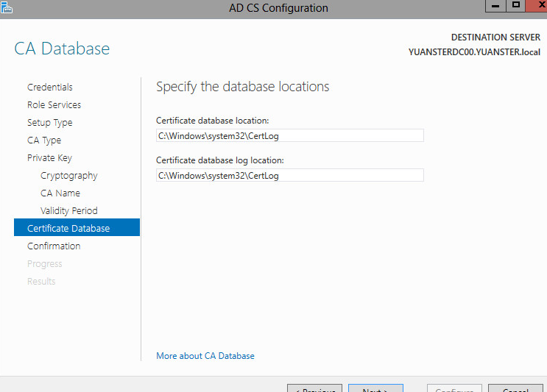Click the AD CS Configuration window icon

click(6, 7)
